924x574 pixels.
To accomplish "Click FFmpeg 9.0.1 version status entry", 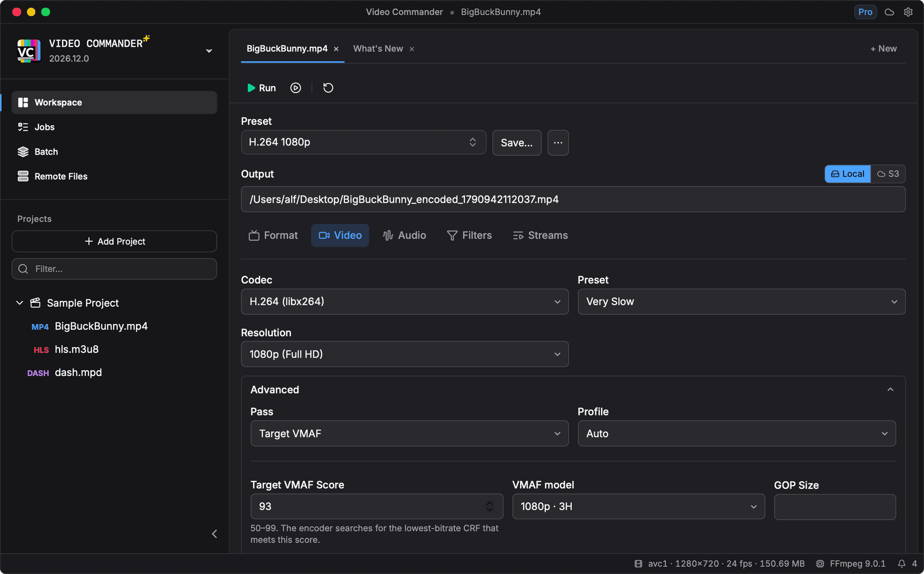I will pos(851,563).
